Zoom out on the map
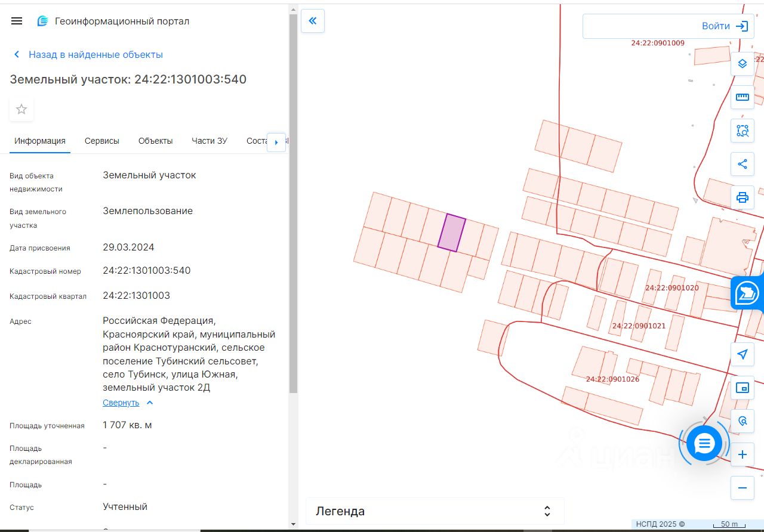Screen dimensions: 764x532 click(743, 488)
